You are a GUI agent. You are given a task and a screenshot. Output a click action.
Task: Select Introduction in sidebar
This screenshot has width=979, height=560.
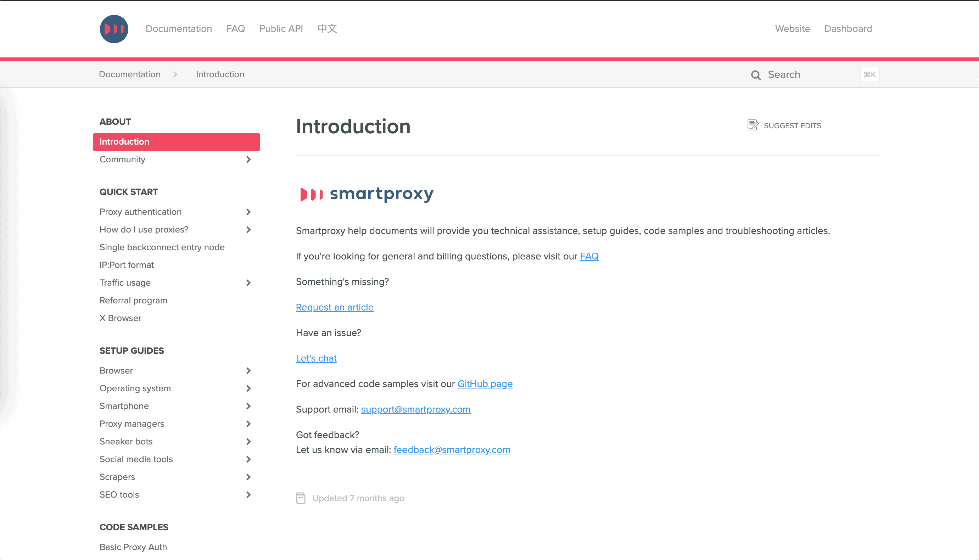(176, 142)
